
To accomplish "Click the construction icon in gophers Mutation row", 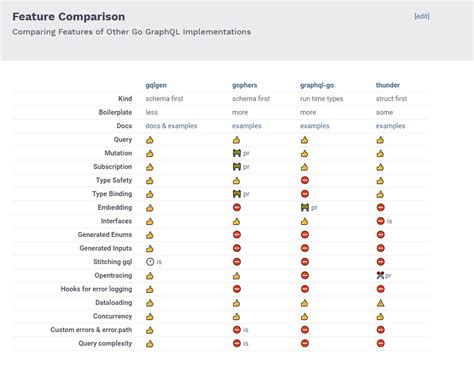I will [237, 153].
